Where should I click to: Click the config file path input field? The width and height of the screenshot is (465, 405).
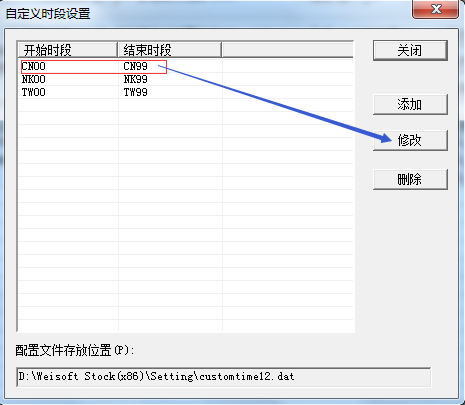click(223, 377)
